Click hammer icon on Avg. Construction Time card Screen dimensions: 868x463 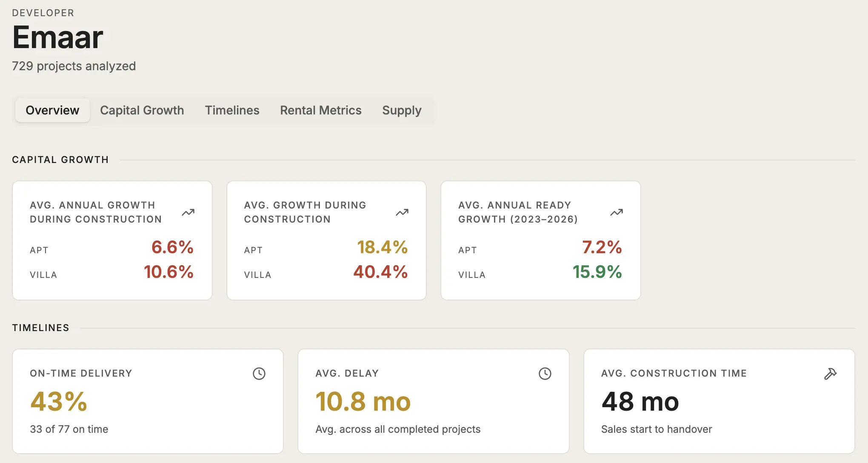coord(831,374)
